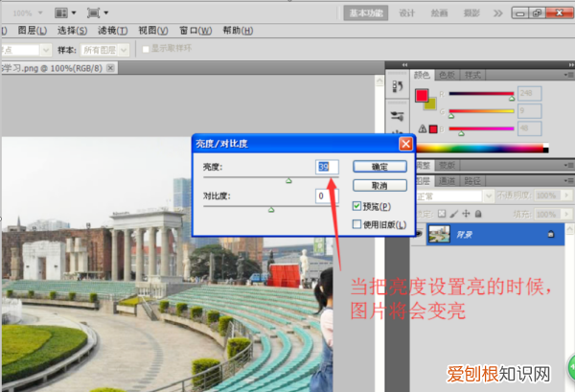
Task: Click the 对比度 value field showing 0
Action: coord(326,196)
